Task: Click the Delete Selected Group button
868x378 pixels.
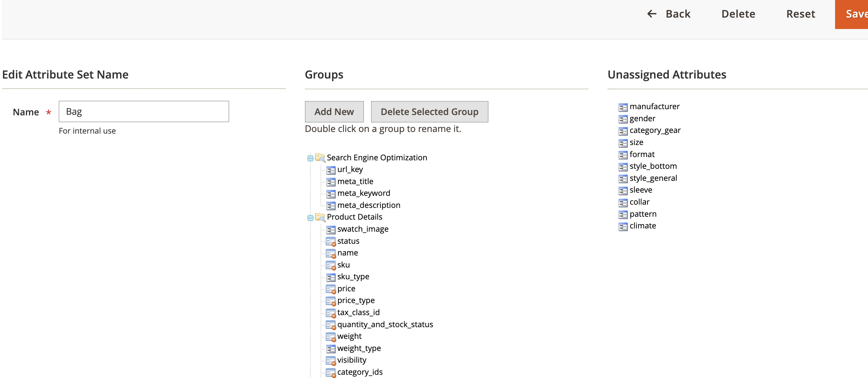Action: pos(429,111)
